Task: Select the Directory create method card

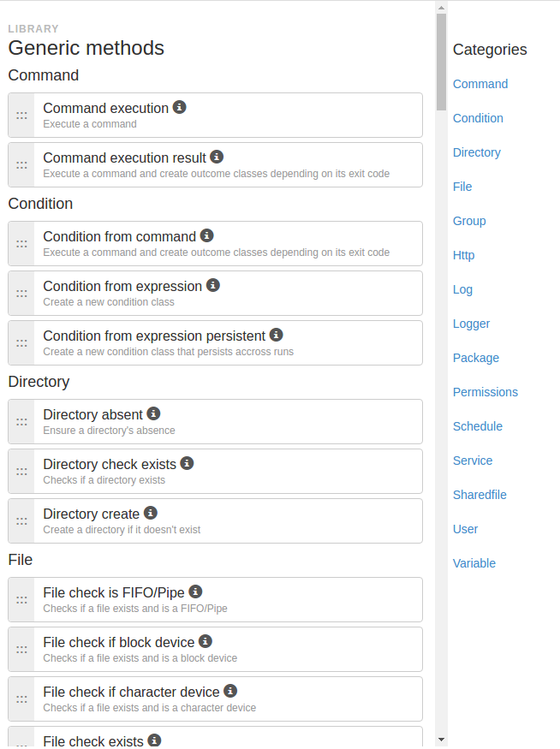Action: pyautogui.click(x=215, y=521)
